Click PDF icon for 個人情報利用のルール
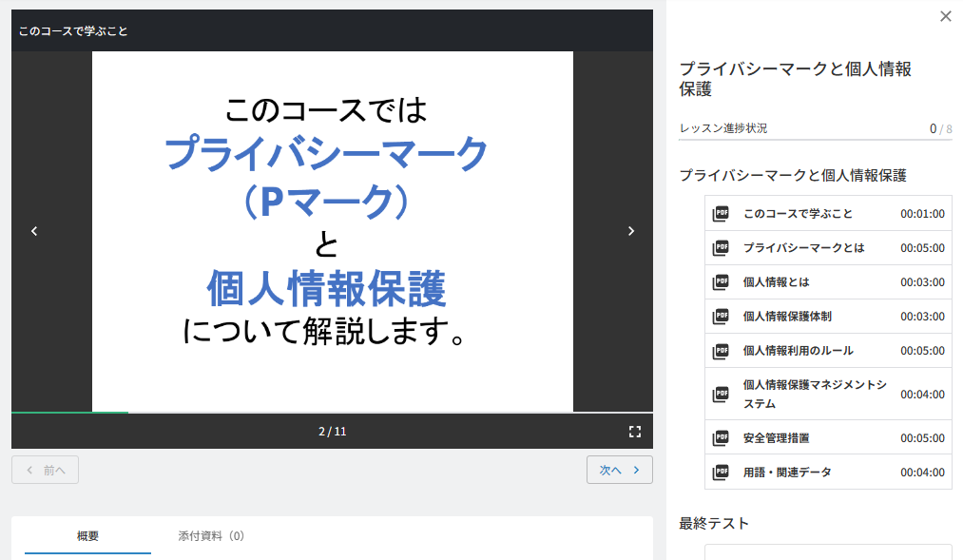 (721, 351)
